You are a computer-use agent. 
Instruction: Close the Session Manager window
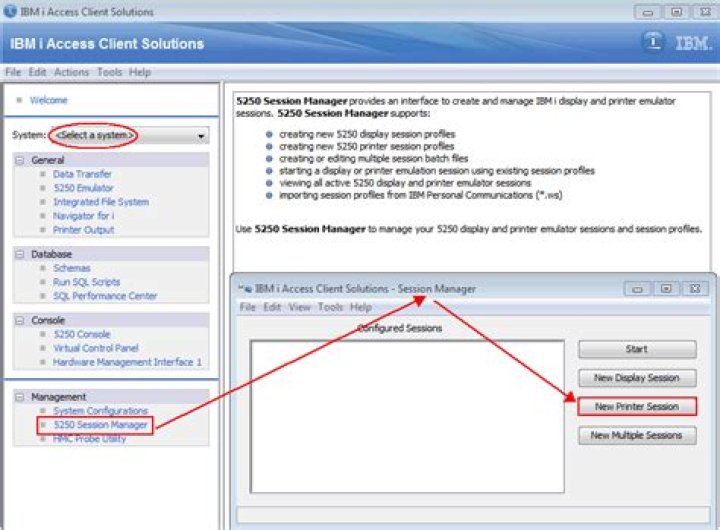click(695, 289)
